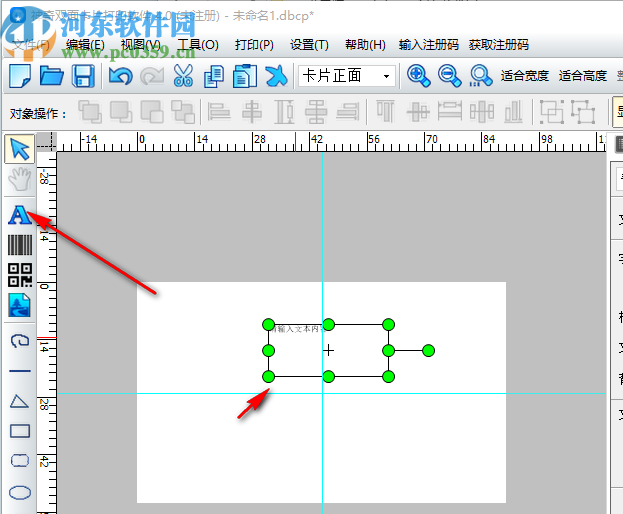
Task: Click the redo arrow icon
Action: 152,75
